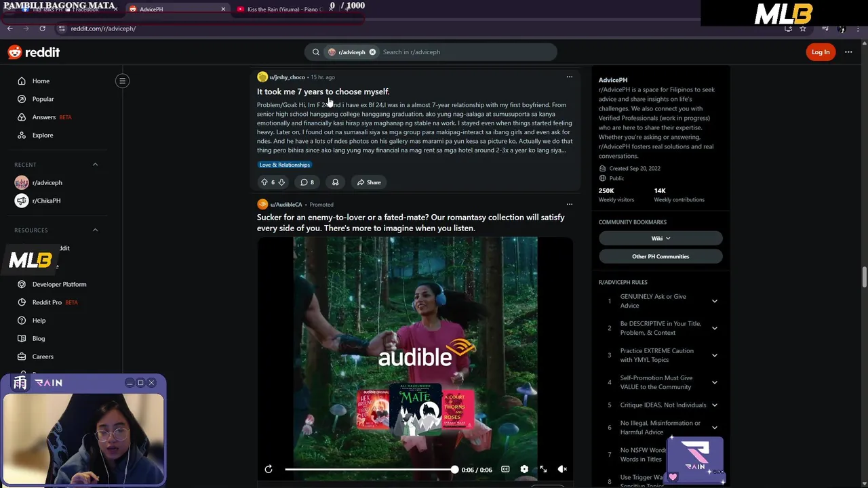The image size is (868, 488).
Task: Replay the Audible video
Action: pos(269,469)
